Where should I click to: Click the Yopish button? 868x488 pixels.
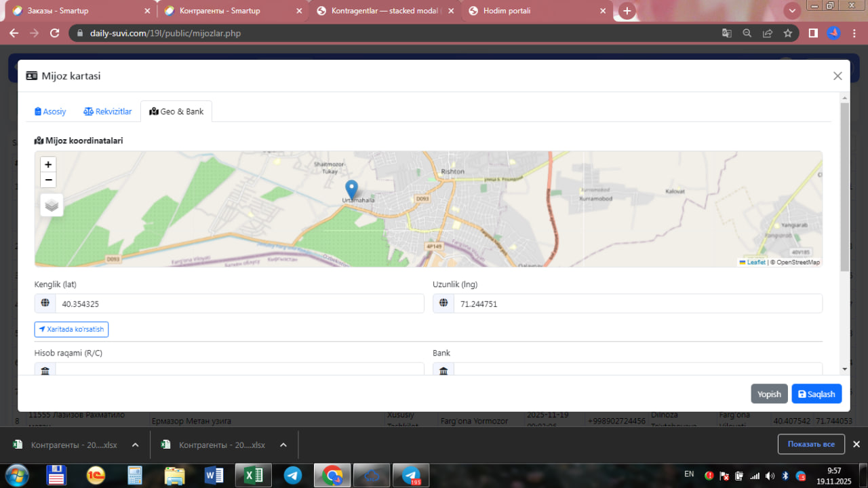[769, 394]
